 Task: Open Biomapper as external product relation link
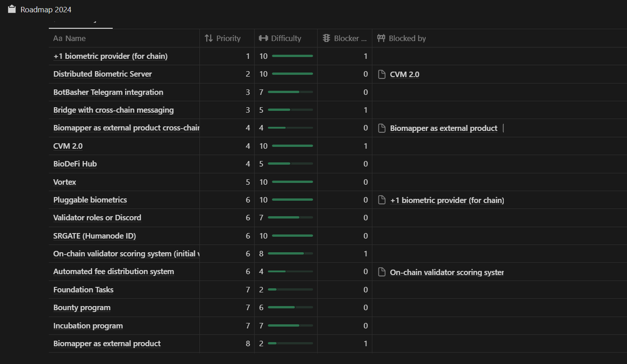[444, 128]
